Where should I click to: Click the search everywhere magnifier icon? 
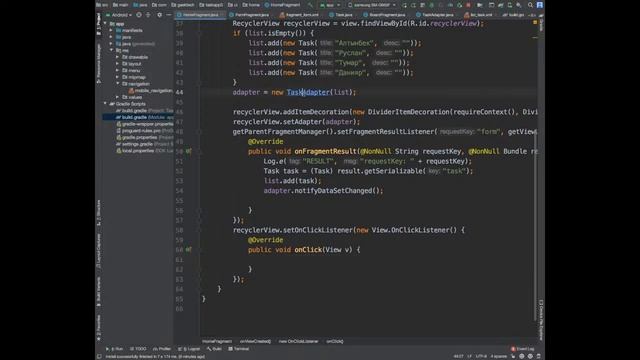pos(530,5)
